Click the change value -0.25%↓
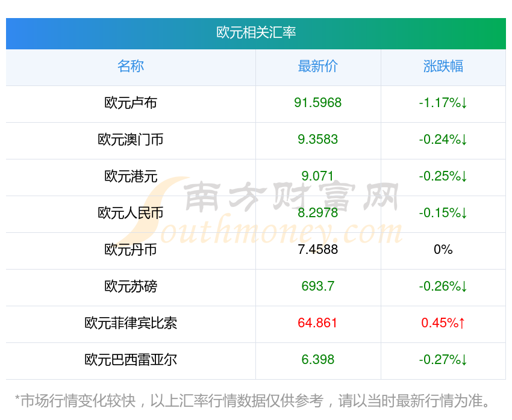Screen dimensions: 512x420 [443, 176]
